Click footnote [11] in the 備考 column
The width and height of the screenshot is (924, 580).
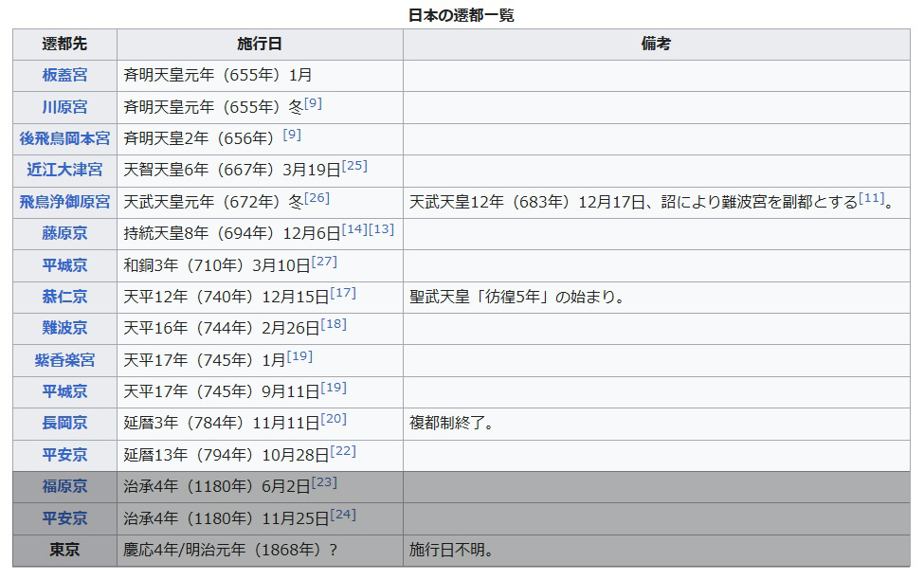[x=871, y=198]
